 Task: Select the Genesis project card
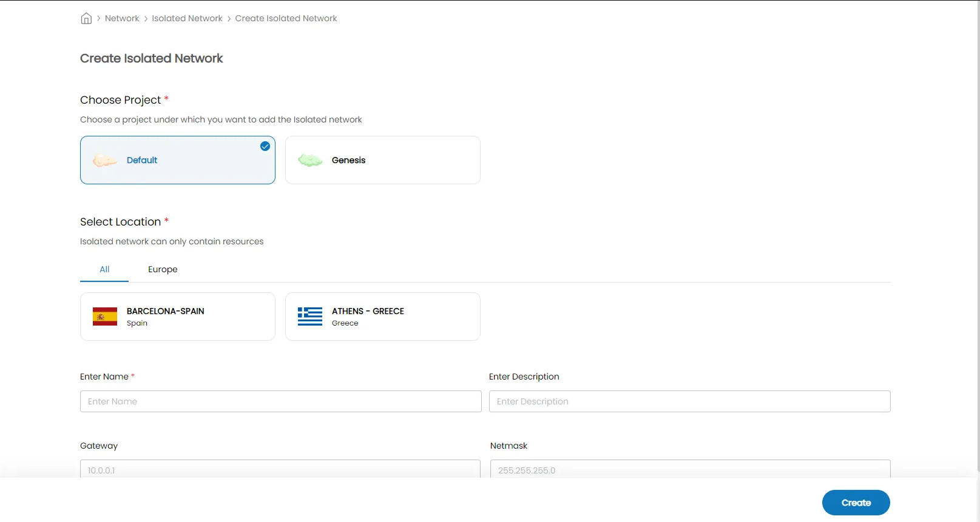pyautogui.click(x=382, y=160)
